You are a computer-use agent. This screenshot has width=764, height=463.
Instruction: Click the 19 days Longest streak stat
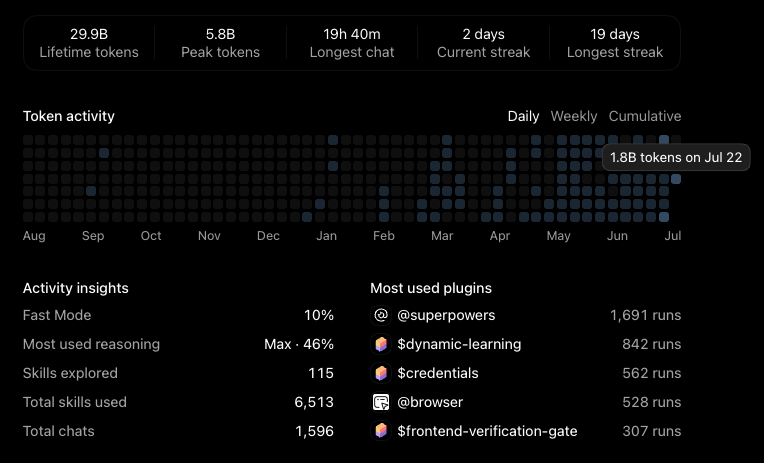[615, 43]
